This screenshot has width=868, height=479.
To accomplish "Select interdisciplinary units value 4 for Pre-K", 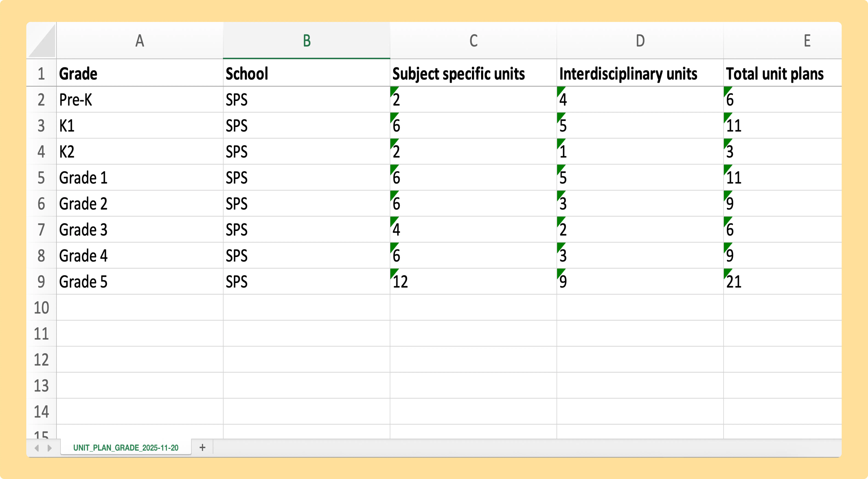I will coord(640,99).
